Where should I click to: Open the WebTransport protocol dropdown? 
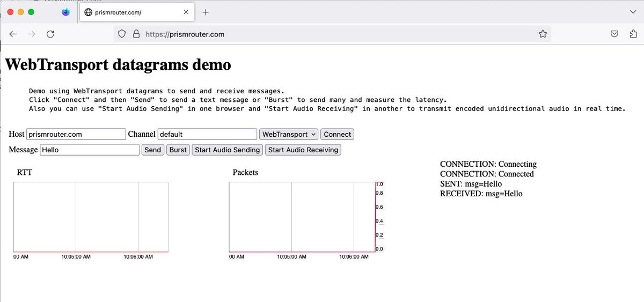click(289, 134)
